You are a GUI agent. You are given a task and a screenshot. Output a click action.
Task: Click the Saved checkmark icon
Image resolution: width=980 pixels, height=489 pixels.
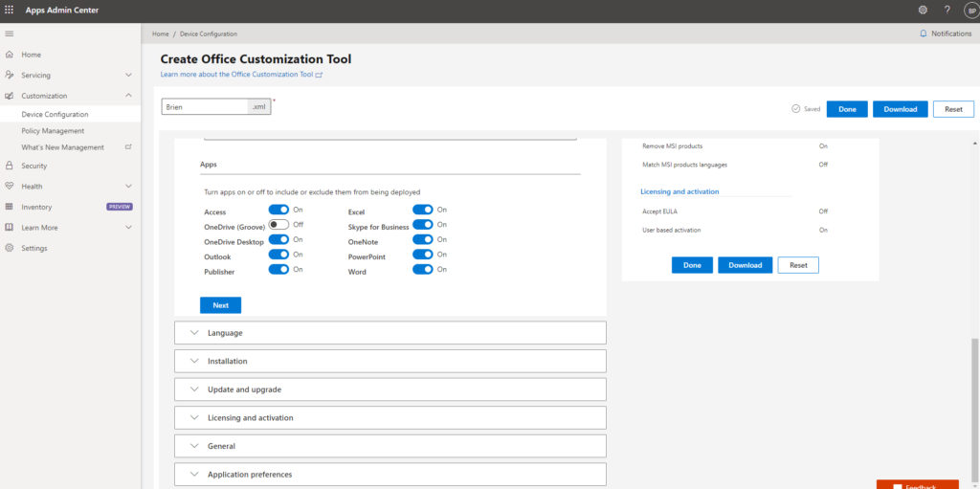click(795, 109)
